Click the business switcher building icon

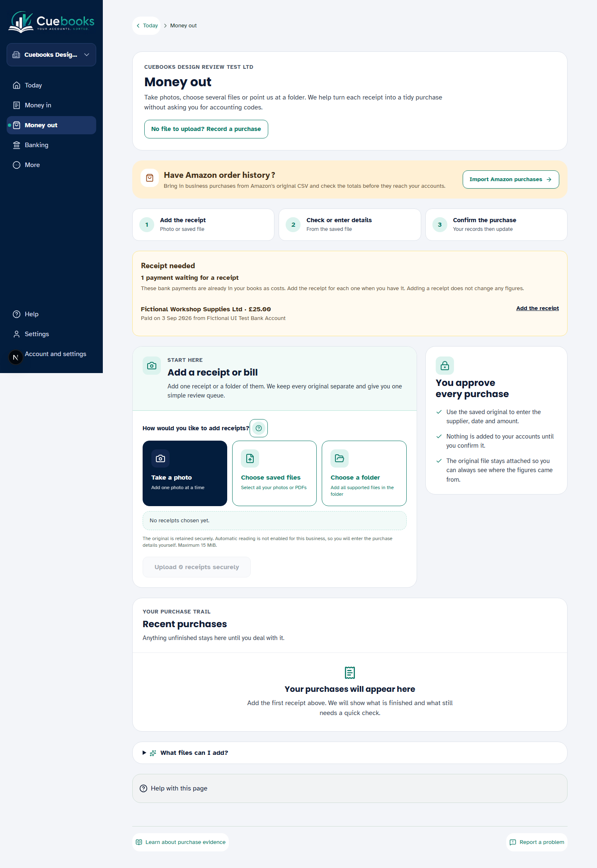[16, 55]
